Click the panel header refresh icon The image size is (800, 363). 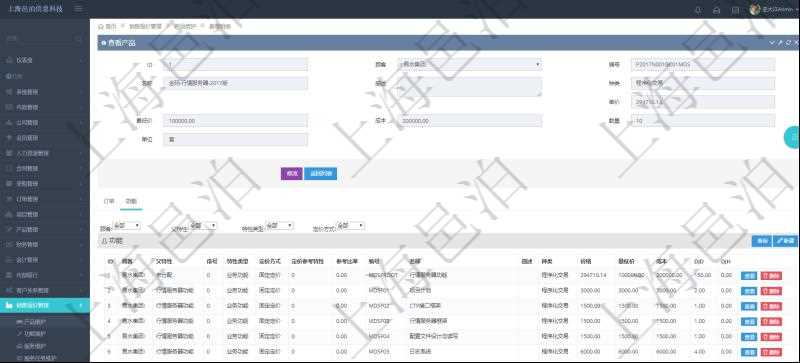coord(788,43)
